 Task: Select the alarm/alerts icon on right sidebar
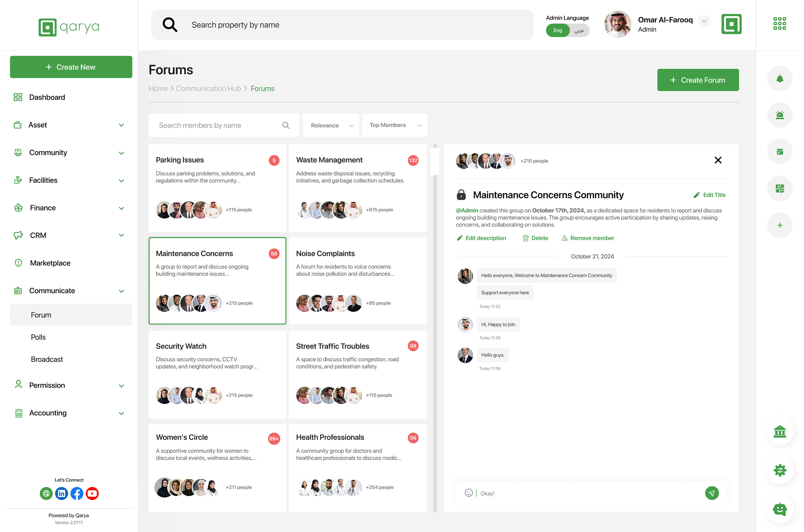(780, 115)
